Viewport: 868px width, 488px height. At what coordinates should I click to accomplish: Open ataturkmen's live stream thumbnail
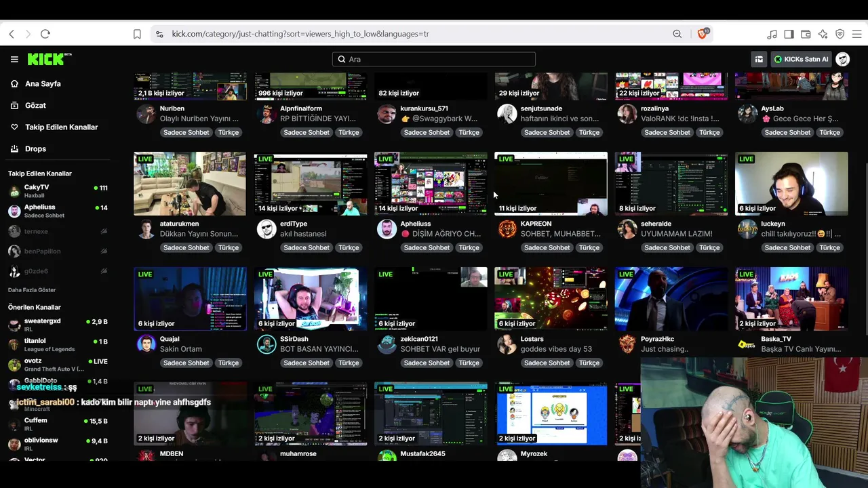(190, 184)
